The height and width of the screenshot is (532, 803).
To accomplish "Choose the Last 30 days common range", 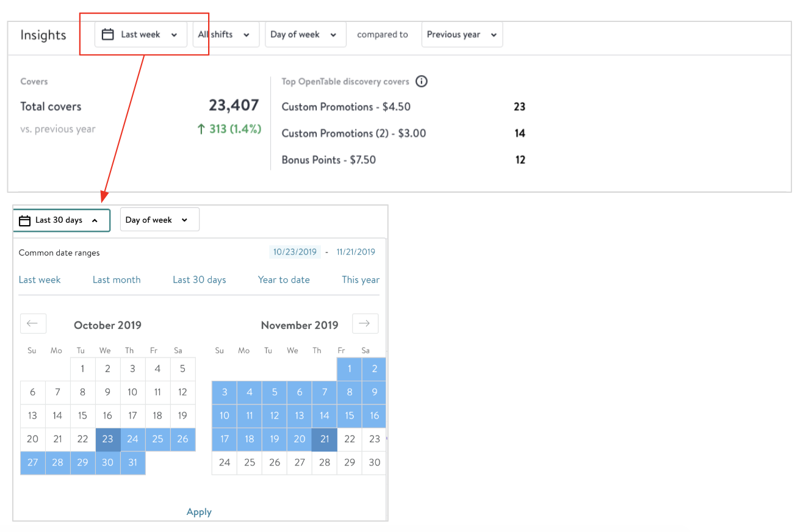I will (x=200, y=279).
